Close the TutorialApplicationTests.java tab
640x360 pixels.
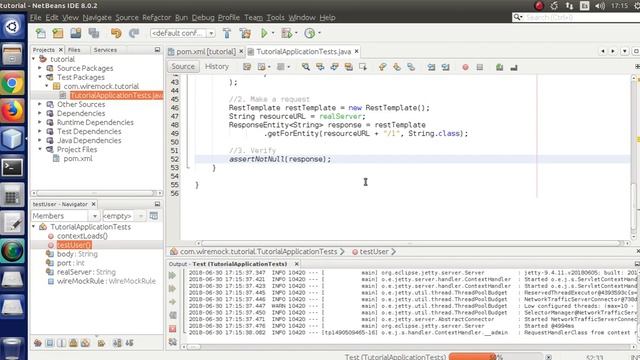coord(356,51)
